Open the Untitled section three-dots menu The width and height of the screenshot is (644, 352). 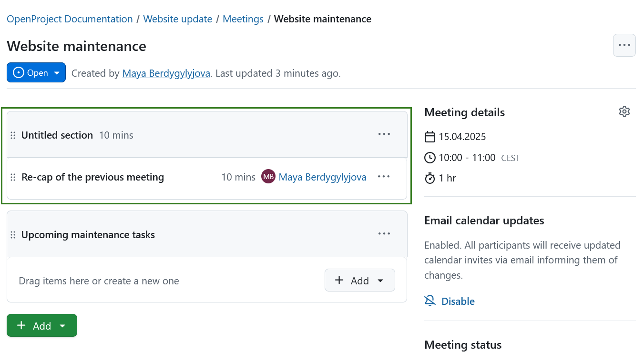point(384,134)
